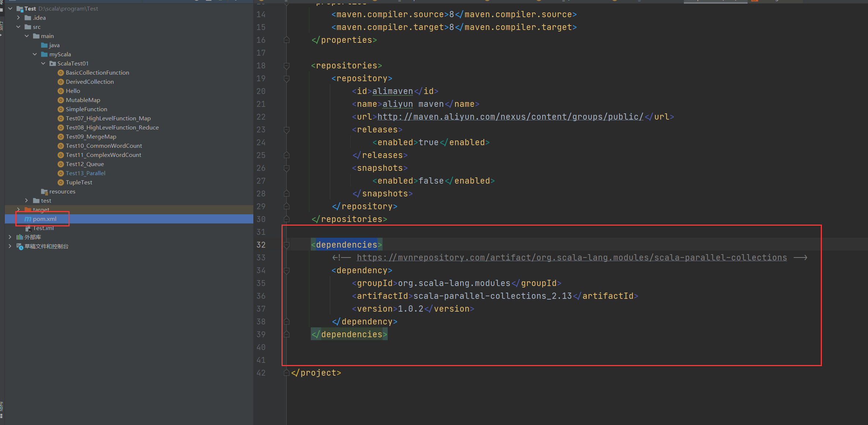Open the Test09_MergeMap object

click(x=91, y=136)
